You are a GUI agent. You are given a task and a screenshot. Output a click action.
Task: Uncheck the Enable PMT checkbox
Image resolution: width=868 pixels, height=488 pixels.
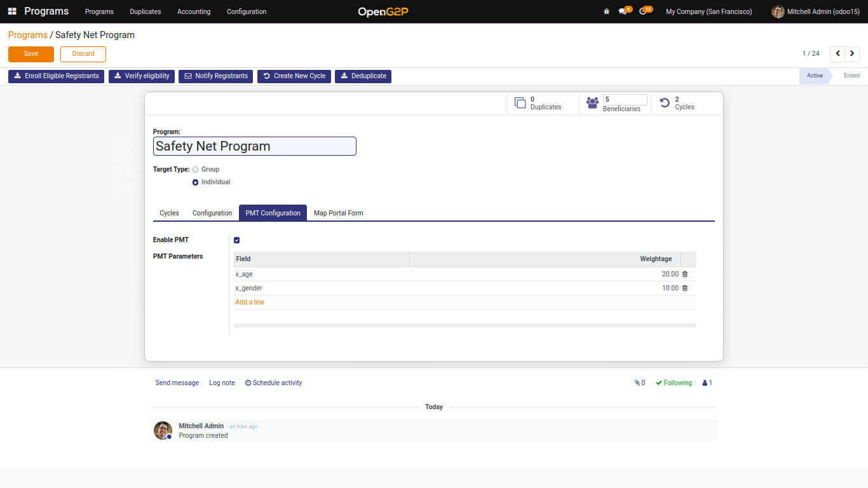click(237, 240)
